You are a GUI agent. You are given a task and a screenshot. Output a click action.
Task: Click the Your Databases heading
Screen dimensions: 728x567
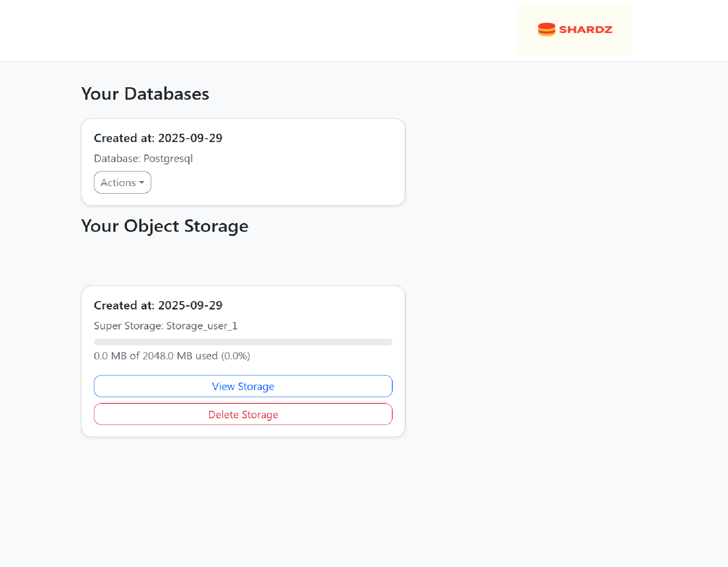pos(145,94)
